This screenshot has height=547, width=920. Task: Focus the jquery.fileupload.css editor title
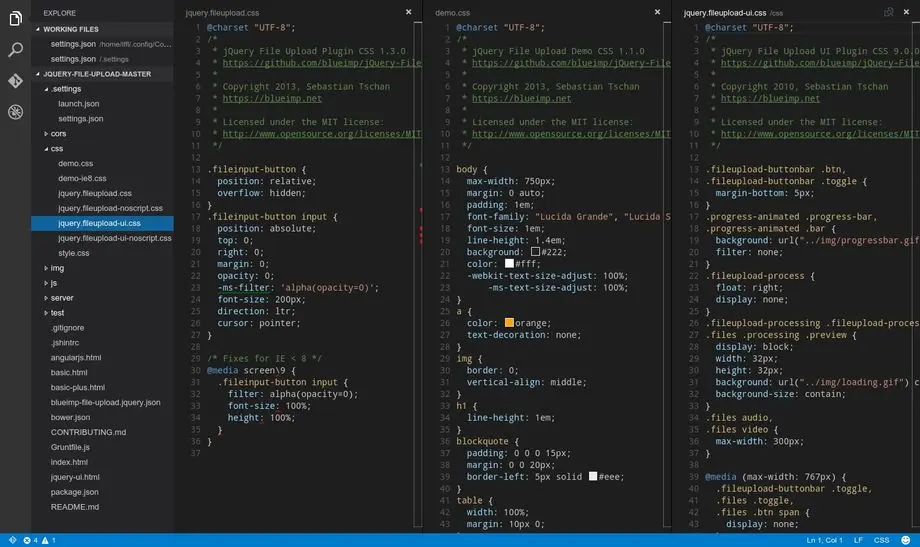(222, 13)
